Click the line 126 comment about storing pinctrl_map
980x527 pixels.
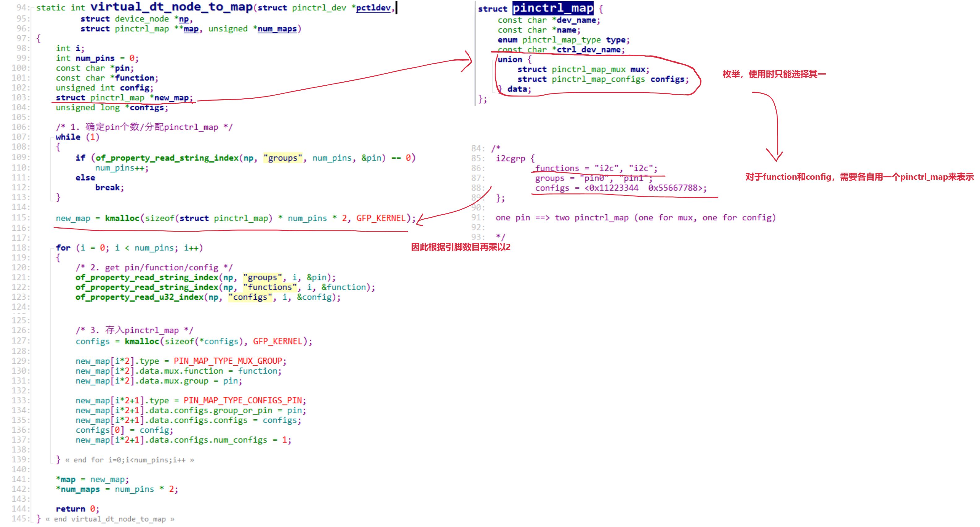click(134, 330)
